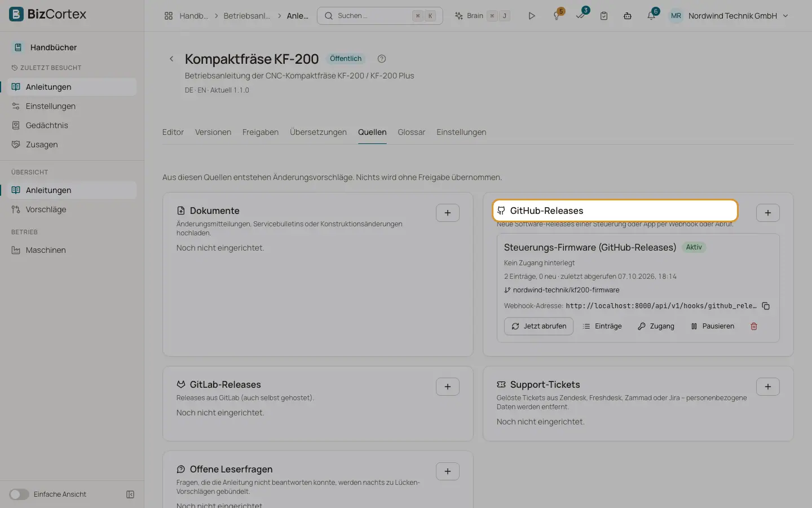Open Zugang settings for firmware source
The image size is (812, 508).
click(x=656, y=326)
